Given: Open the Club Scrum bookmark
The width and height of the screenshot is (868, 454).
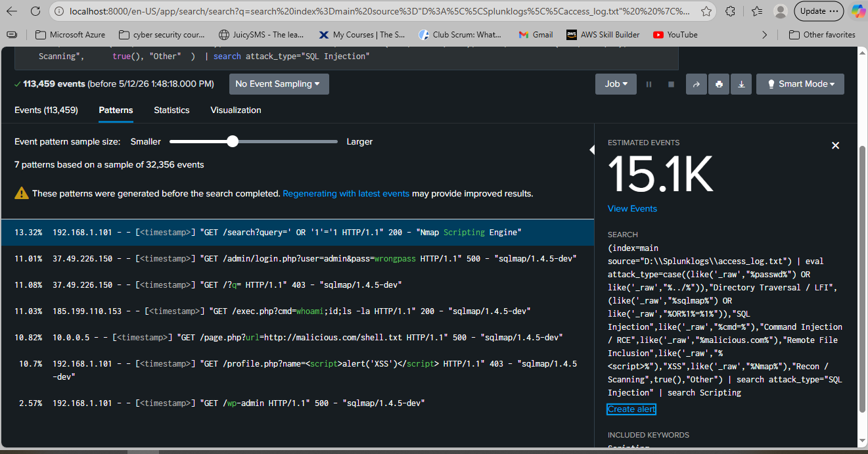Looking at the screenshot, I should pyautogui.click(x=461, y=35).
